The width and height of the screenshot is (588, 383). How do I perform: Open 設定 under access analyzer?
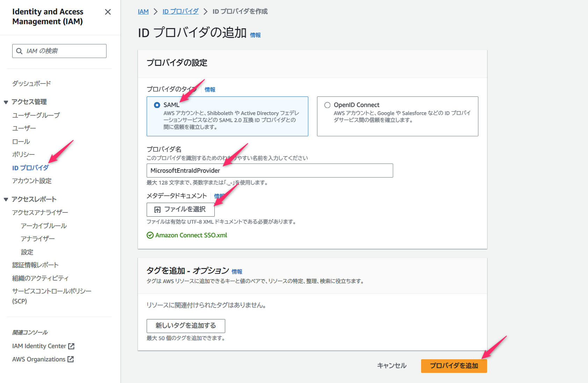27,252
